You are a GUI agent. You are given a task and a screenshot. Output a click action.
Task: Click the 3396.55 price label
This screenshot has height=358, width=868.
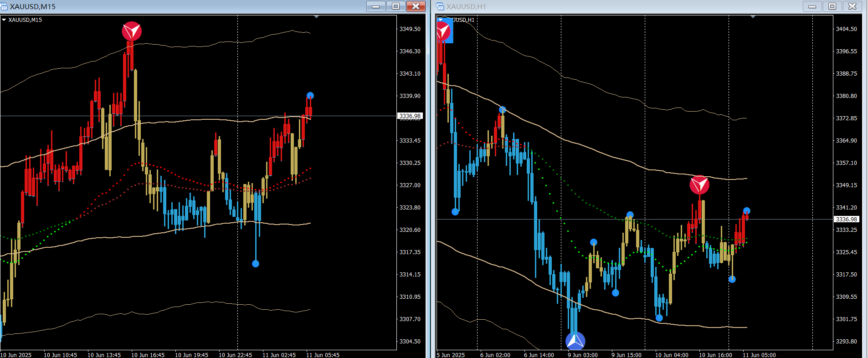pos(847,51)
